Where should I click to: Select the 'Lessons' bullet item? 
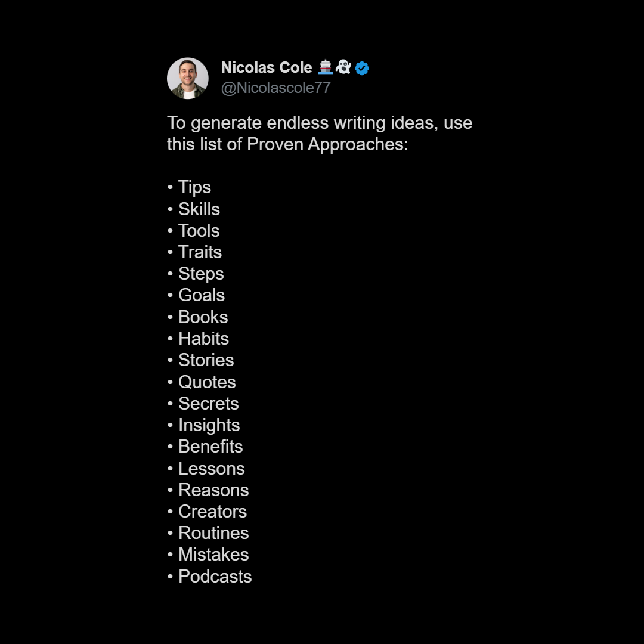pos(206,469)
